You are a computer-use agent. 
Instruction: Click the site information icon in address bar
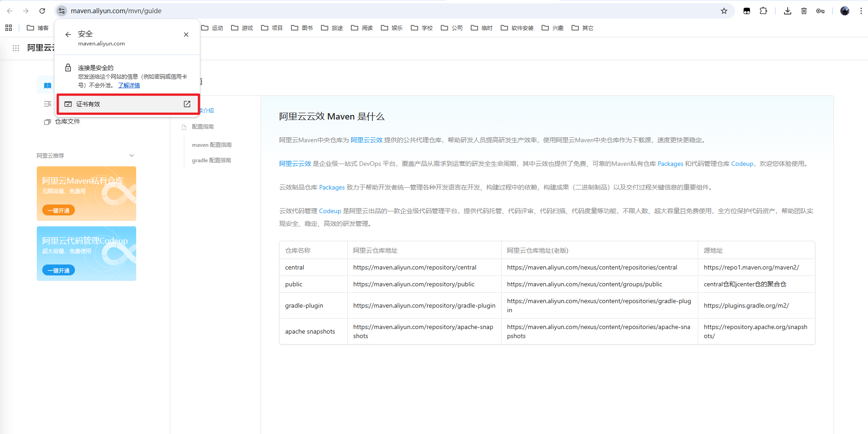point(62,11)
